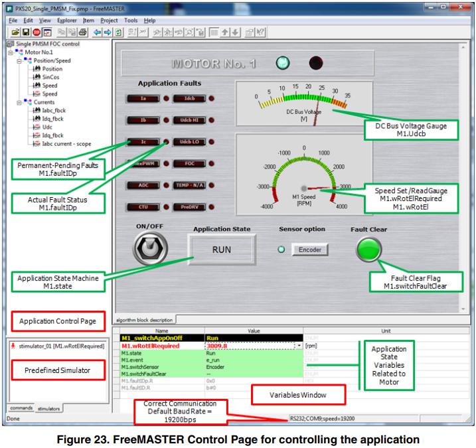This screenshot has width=476, height=448.
Task: Print using the printer toolbar icon
Action: [82, 32]
